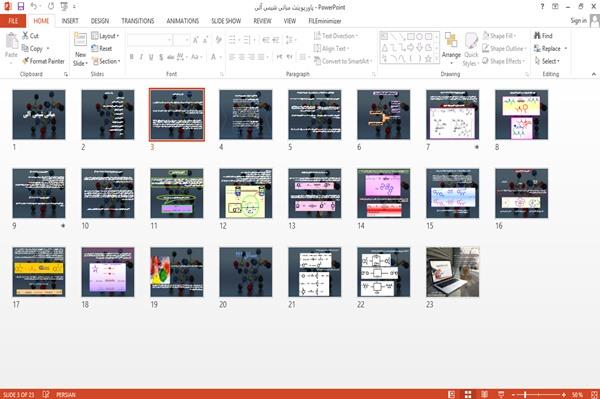Switch to the SLIDE SHOW tab
Image resolution: width=600 pixels, height=399 pixels.
(x=226, y=21)
